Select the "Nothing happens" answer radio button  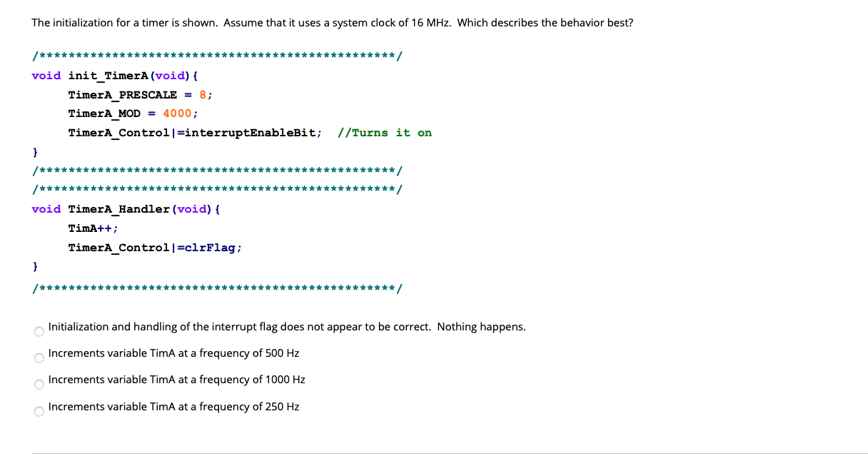pos(39,330)
